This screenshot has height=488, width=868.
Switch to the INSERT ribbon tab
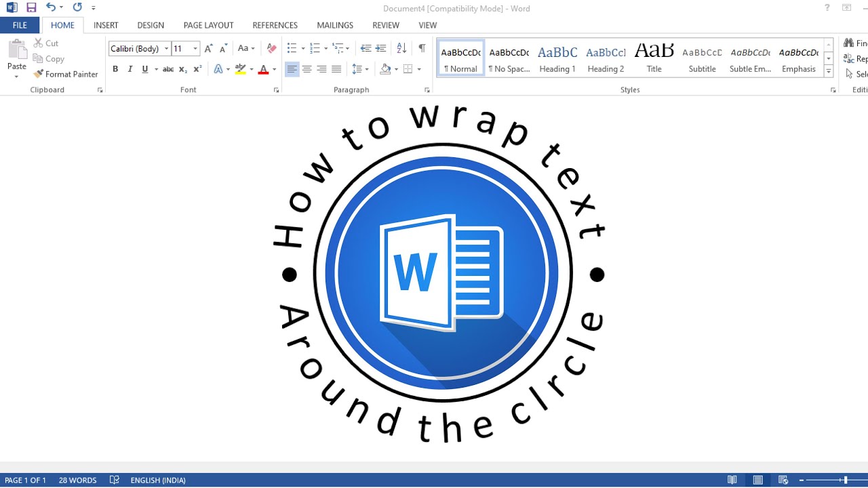tap(106, 25)
